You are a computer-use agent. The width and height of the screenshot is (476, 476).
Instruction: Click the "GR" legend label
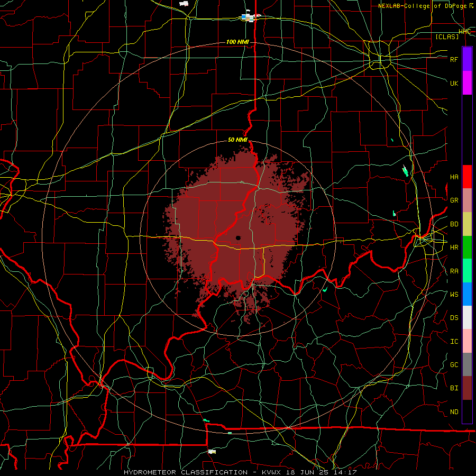454,200
